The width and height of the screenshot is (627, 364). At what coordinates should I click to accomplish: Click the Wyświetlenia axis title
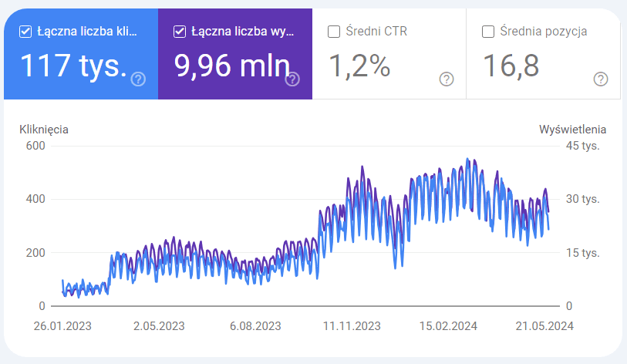point(572,130)
